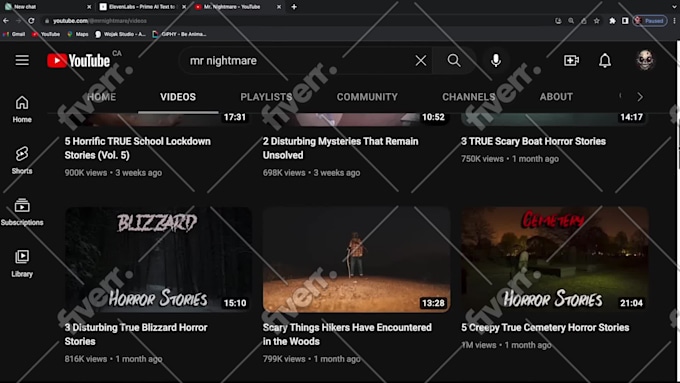Open Blizzard Horror Stories thumbnail
Screen dimensions: 680x383
[158, 259]
